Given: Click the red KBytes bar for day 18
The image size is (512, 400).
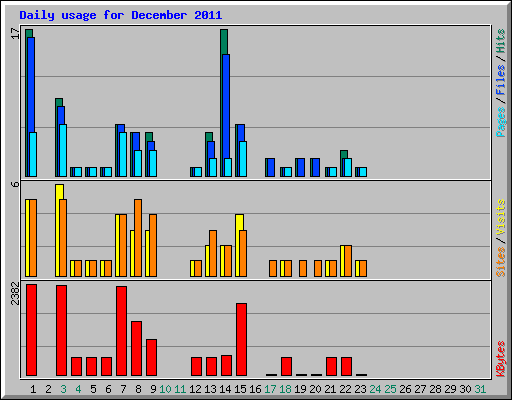Looking at the screenshot, I should pos(286,367).
